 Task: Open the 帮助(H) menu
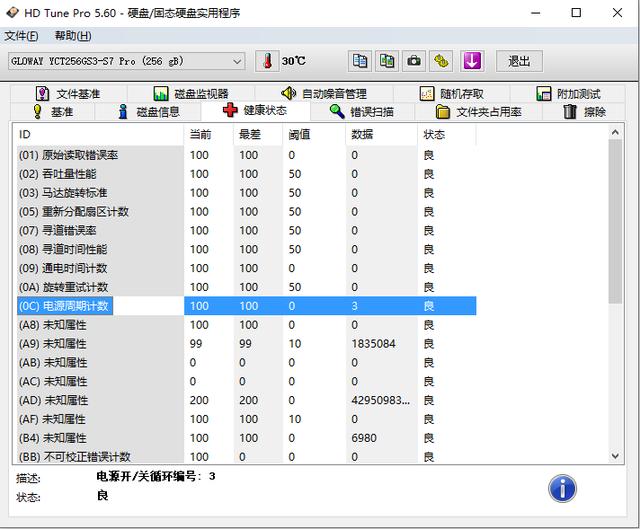tap(73, 36)
